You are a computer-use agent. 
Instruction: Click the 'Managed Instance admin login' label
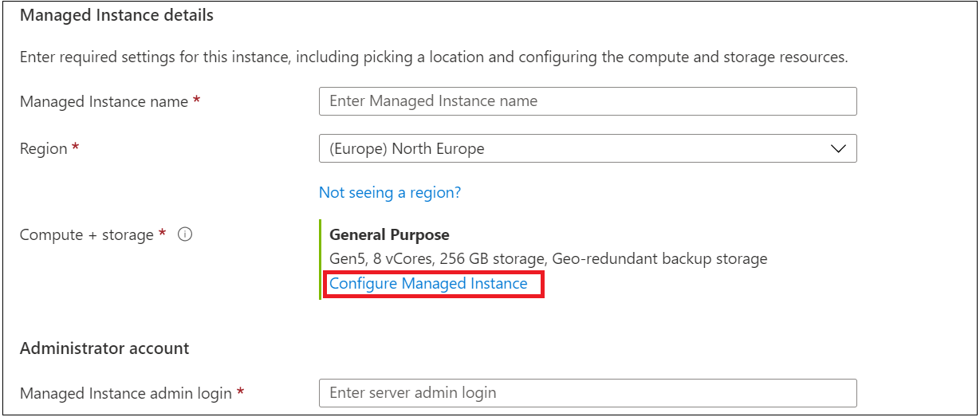[126, 393]
